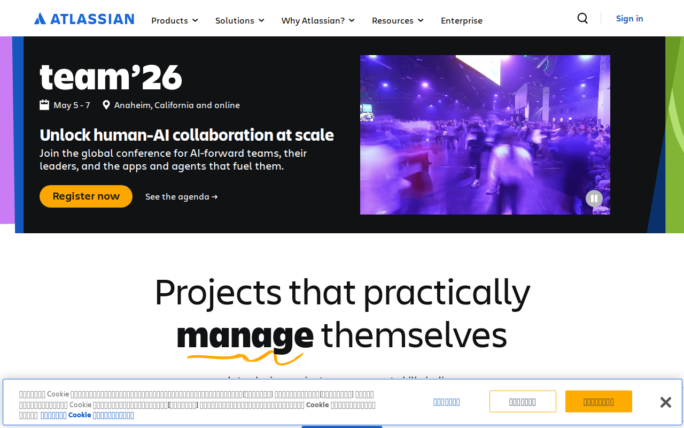Click the calendar icon beside May 5 - 7
Image resolution: width=684 pixels, height=428 pixels.
(x=44, y=105)
